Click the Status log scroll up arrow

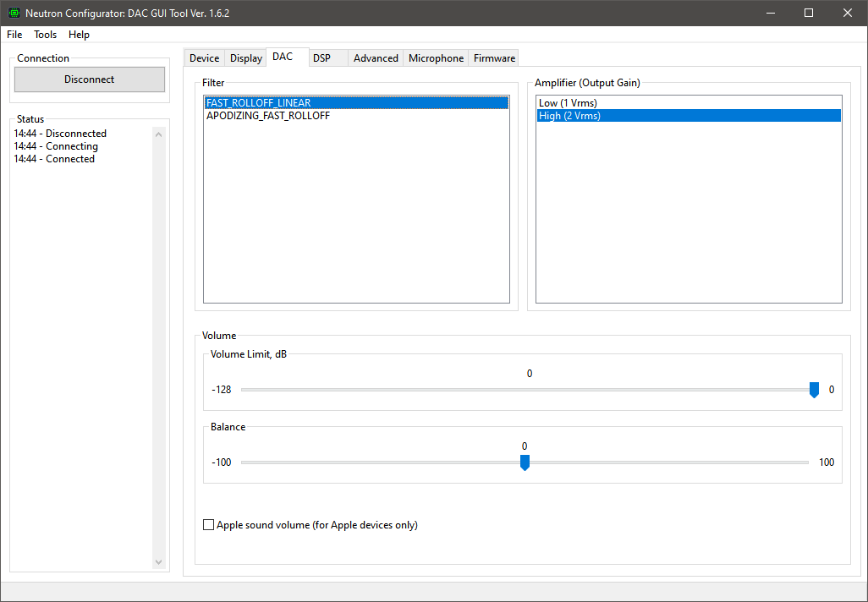coord(158,133)
